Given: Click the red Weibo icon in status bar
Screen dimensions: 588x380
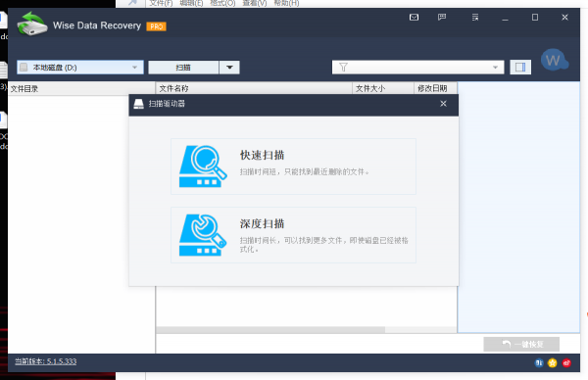Looking at the screenshot, I should 566,362.
